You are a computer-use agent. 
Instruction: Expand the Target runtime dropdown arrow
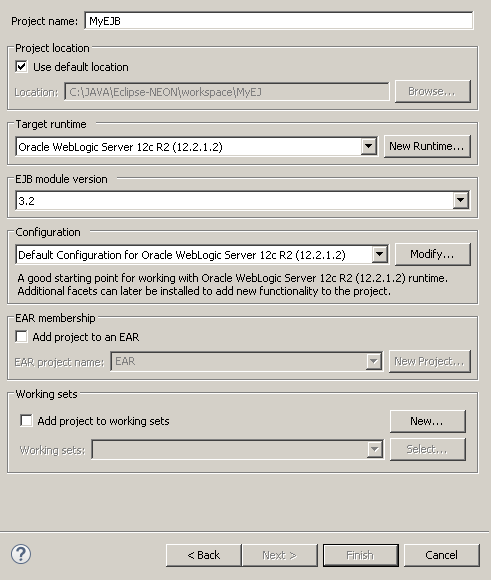coord(369,146)
